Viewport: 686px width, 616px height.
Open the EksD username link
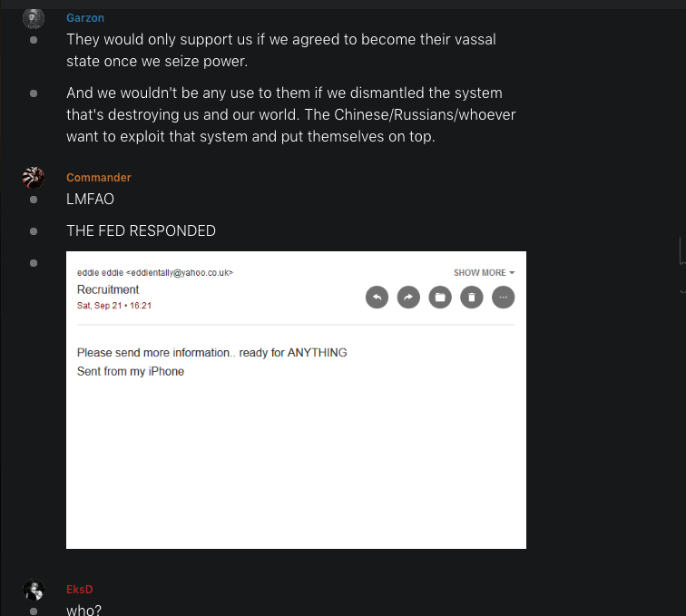tap(80, 590)
